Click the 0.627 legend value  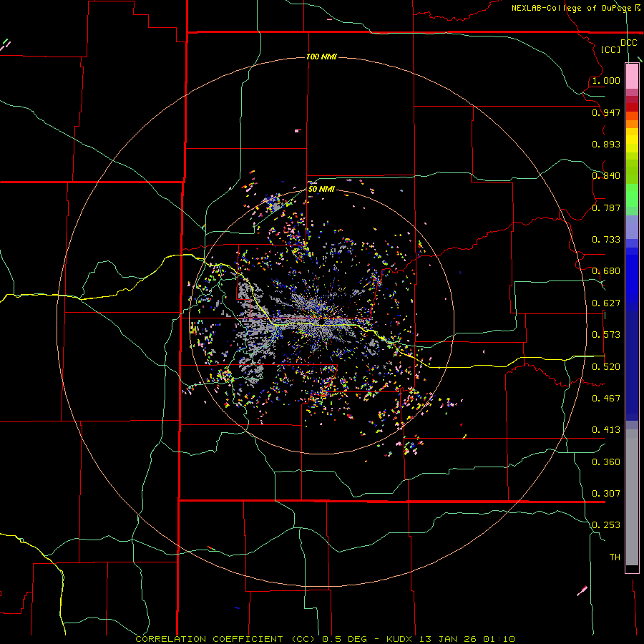tap(606, 303)
